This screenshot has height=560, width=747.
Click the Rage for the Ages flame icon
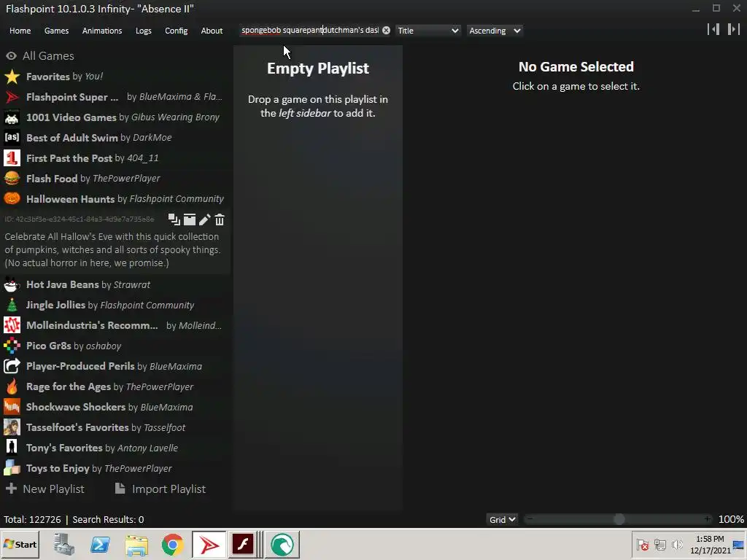click(12, 386)
